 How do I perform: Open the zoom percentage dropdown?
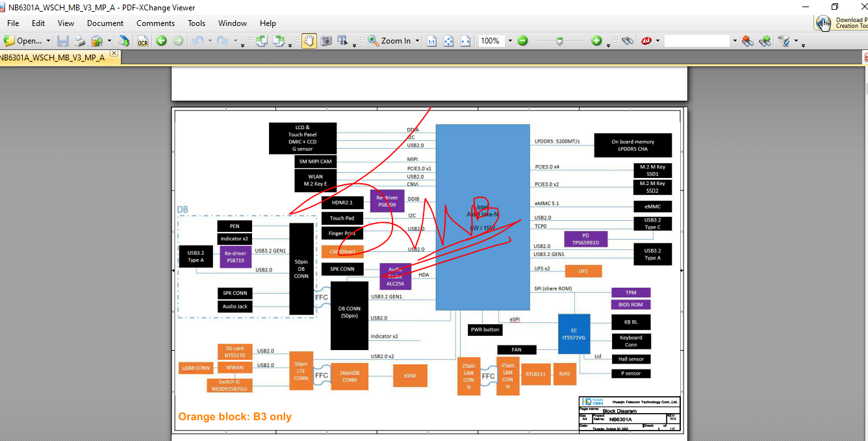(x=510, y=40)
